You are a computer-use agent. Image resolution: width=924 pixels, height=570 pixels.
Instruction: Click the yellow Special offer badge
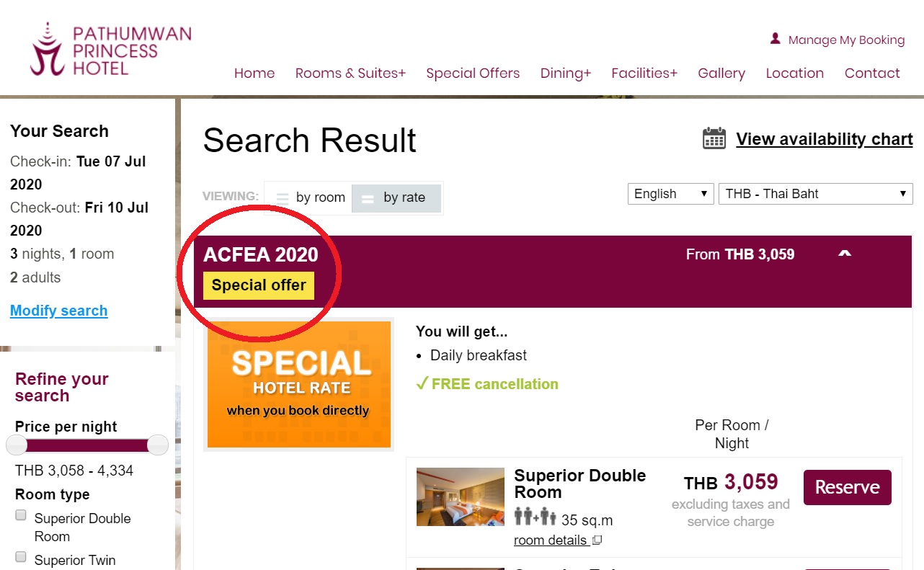(x=259, y=285)
